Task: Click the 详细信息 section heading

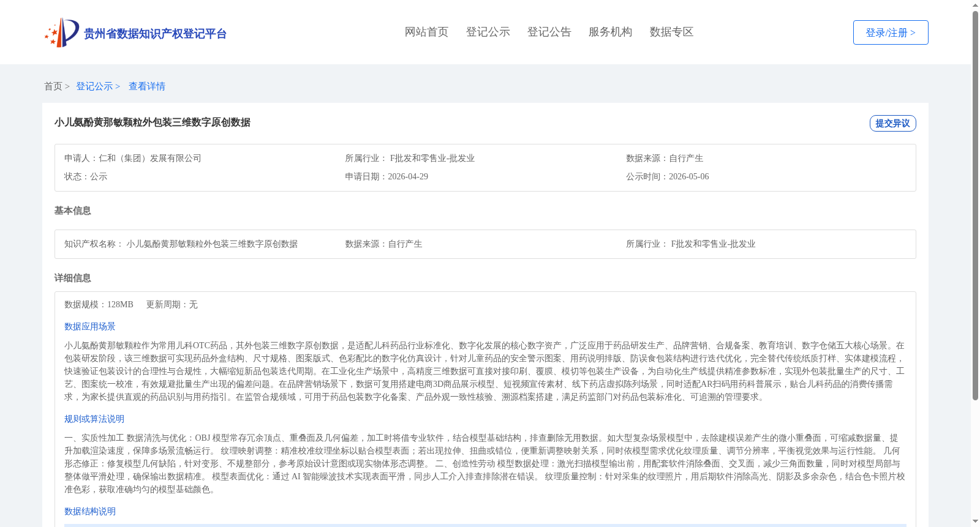Action: 72,278
